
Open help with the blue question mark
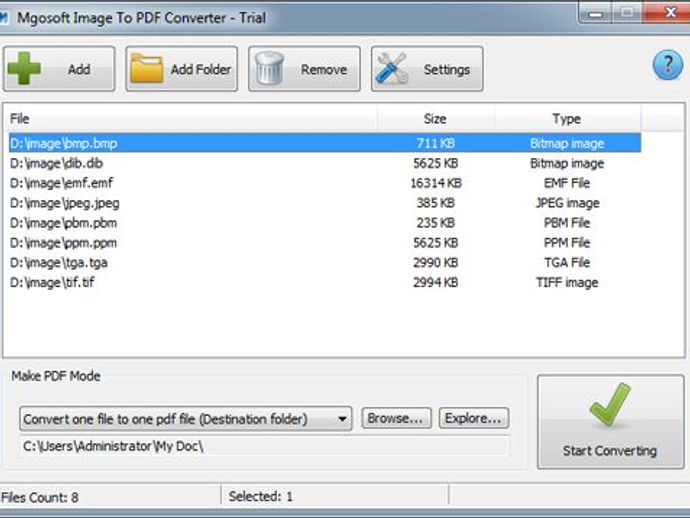click(668, 65)
